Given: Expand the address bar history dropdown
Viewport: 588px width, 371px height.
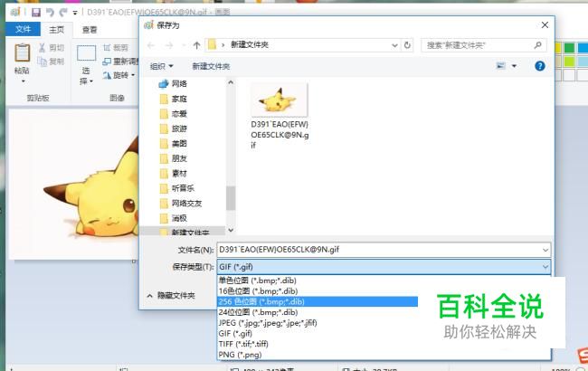Looking at the screenshot, I should (394, 45).
